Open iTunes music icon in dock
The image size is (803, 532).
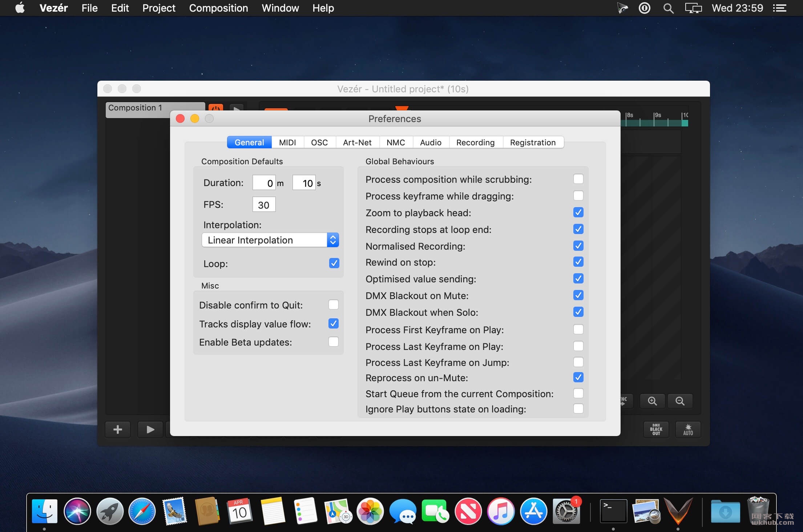point(501,511)
